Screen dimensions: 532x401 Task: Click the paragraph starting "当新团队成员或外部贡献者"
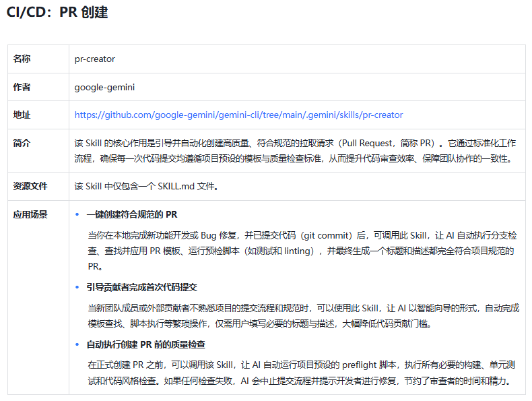(303, 316)
